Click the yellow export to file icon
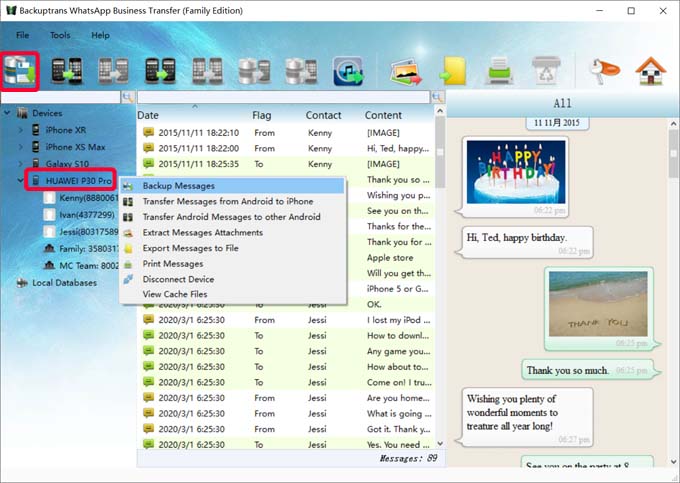The image size is (680, 483). 453,72
